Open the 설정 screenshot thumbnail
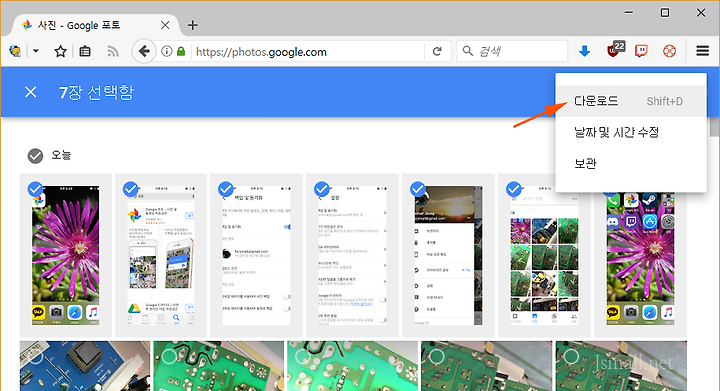The image size is (720, 391). (x=352, y=256)
